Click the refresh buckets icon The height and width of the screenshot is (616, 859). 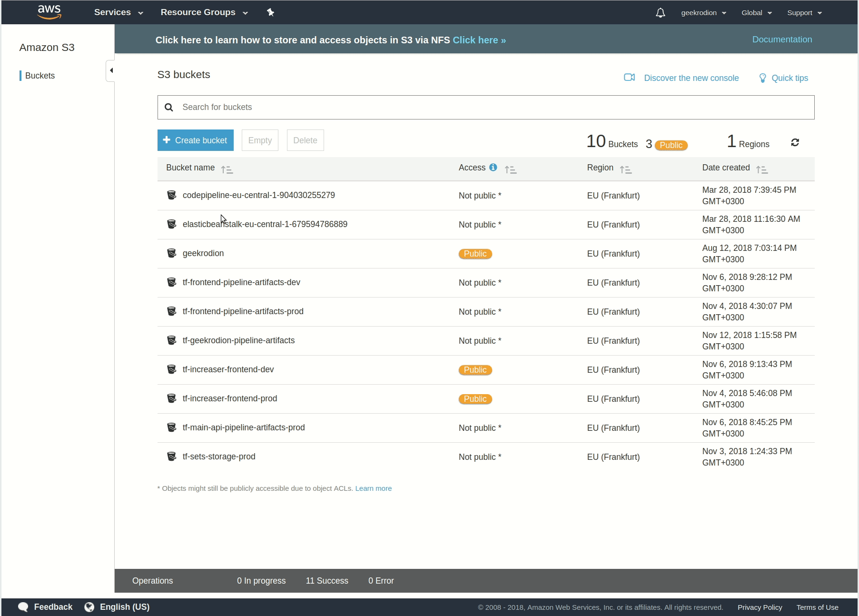click(x=795, y=142)
